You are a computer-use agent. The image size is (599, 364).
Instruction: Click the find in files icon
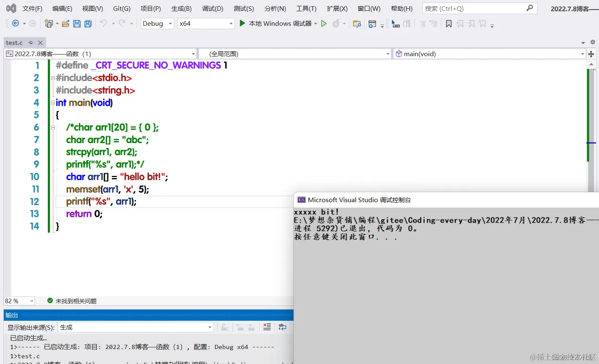pyautogui.click(x=356, y=24)
